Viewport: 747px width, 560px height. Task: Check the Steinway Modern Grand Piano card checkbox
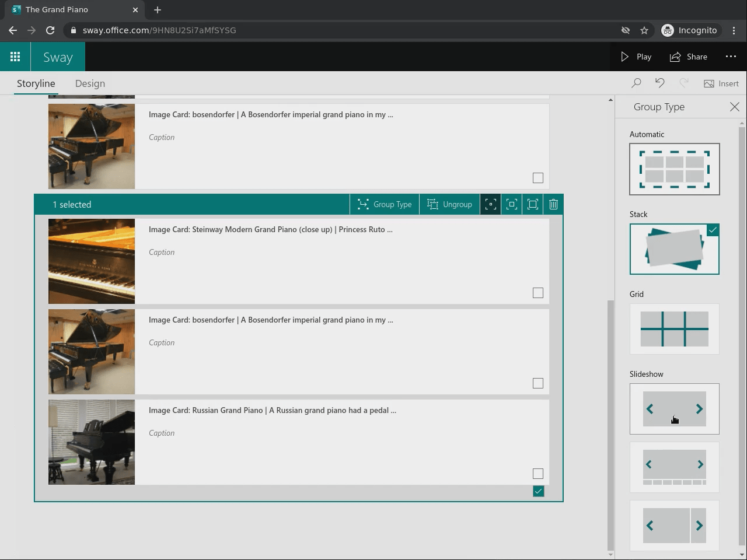pyautogui.click(x=537, y=293)
